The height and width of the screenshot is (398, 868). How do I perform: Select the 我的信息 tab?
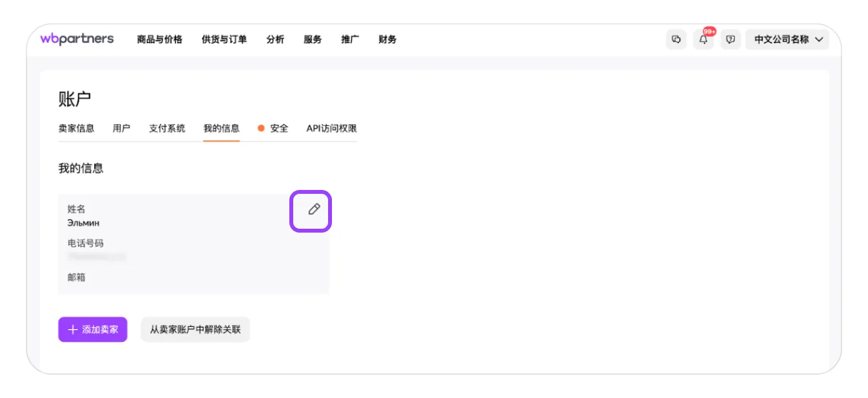[222, 128]
